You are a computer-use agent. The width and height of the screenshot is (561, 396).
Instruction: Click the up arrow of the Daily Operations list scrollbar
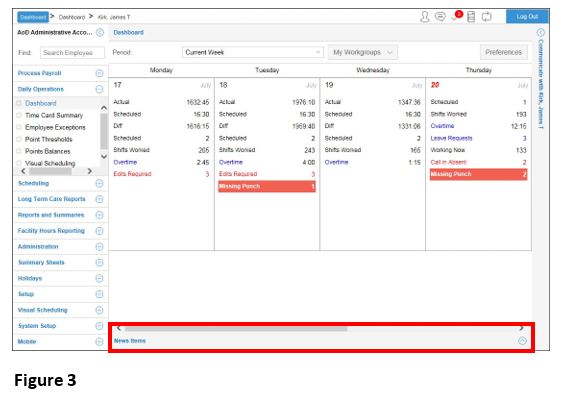tap(104, 108)
